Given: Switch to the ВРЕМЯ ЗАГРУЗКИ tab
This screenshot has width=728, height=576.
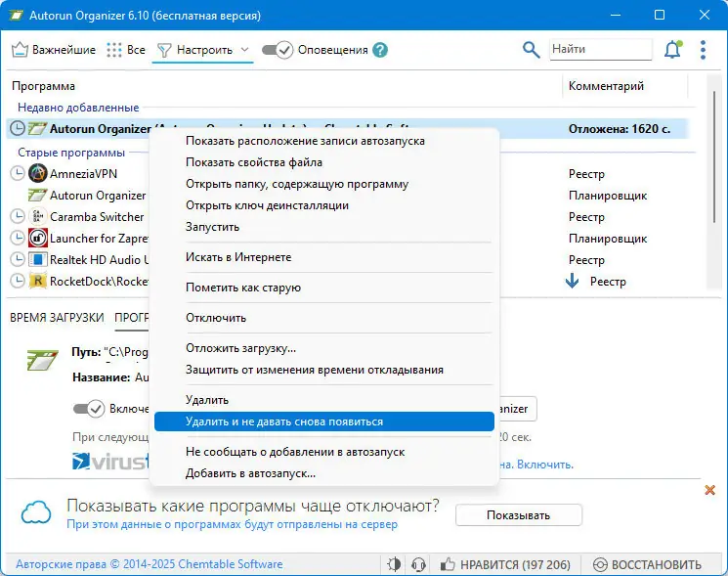Looking at the screenshot, I should tap(57, 318).
